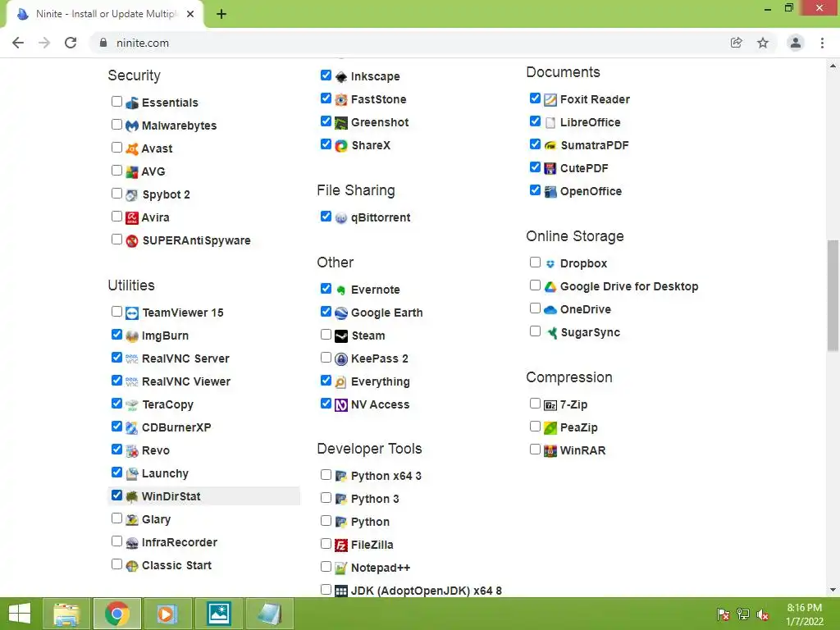Check the Python x64 3 checkbox
Image resolution: width=840 pixels, height=630 pixels.
[x=326, y=475]
